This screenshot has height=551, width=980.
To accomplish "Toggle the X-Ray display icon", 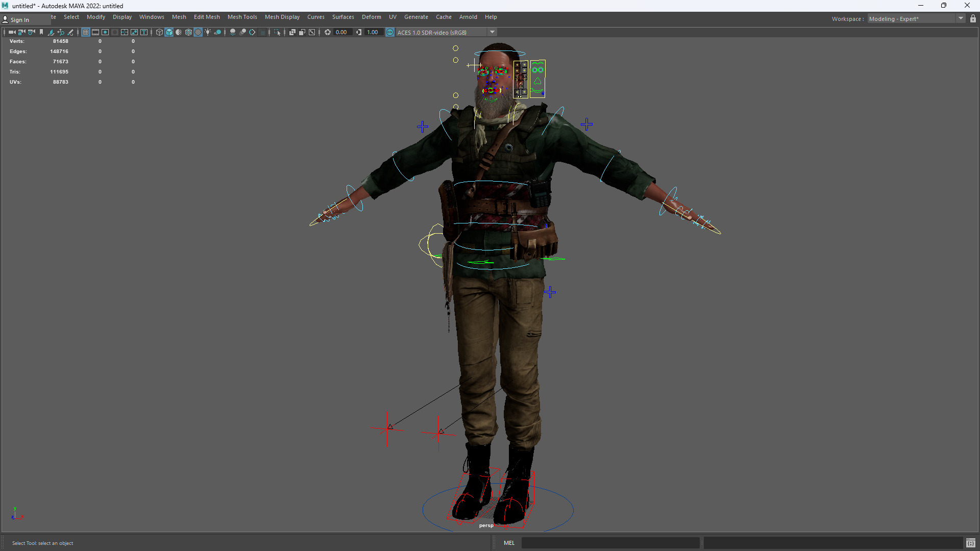I will pyautogui.click(x=292, y=32).
